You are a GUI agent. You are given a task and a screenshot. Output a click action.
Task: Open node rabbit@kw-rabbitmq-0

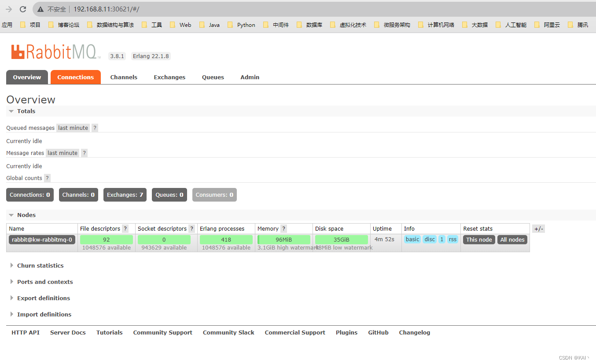[x=42, y=239]
